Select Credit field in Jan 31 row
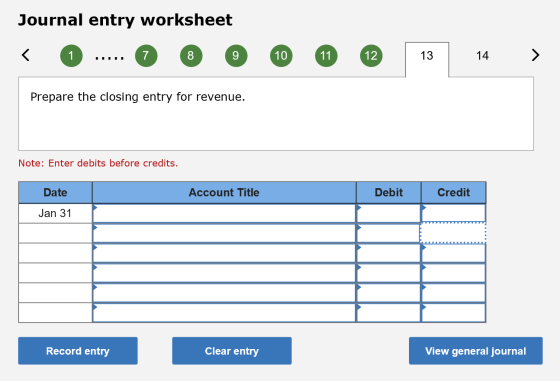 pos(454,214)
